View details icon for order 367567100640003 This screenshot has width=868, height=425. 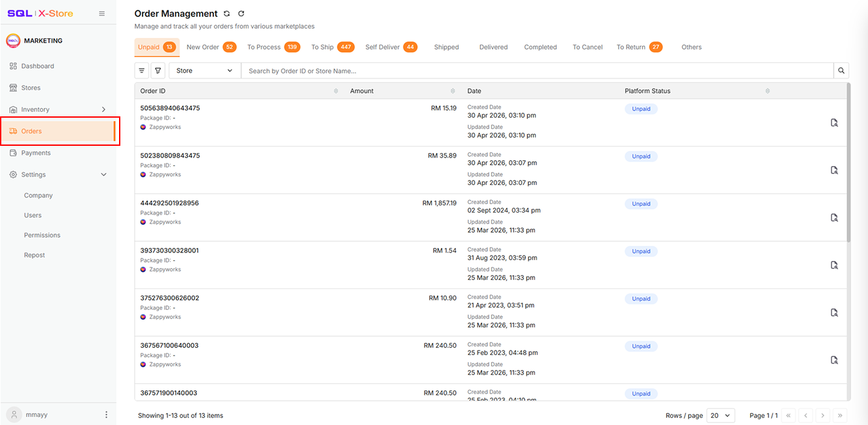(834, 360)
